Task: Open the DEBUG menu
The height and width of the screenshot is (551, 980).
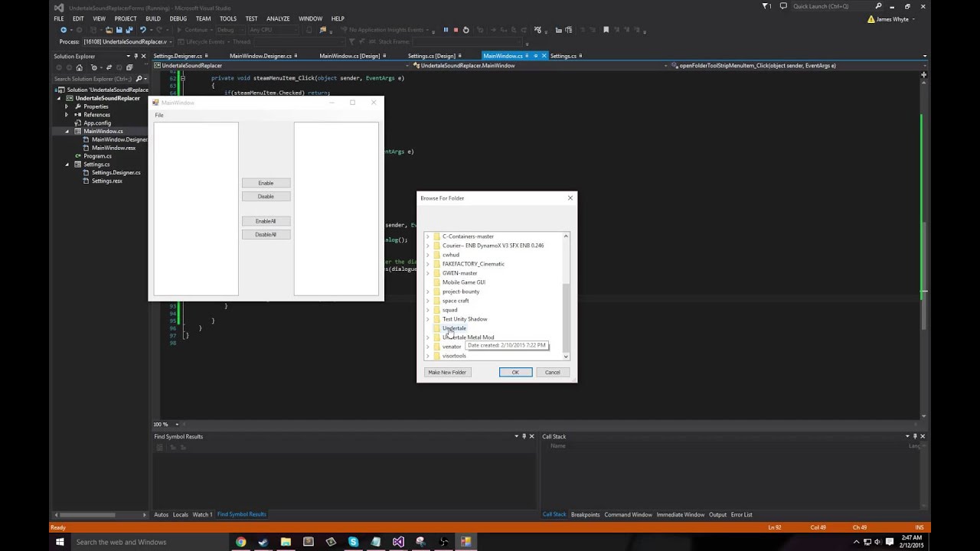Action: point(178,18)
